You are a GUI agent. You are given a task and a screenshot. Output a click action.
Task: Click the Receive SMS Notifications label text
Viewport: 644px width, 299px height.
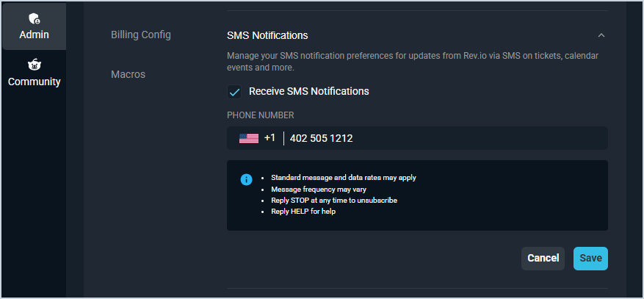(308, 92)
